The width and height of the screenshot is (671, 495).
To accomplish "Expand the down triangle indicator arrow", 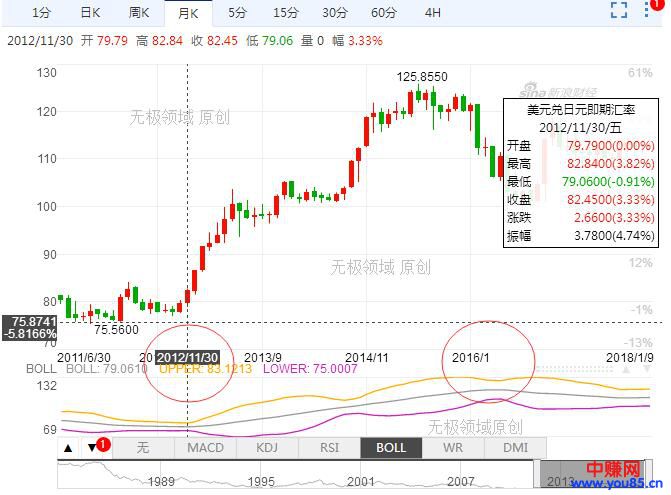I will tap(93, 447).
